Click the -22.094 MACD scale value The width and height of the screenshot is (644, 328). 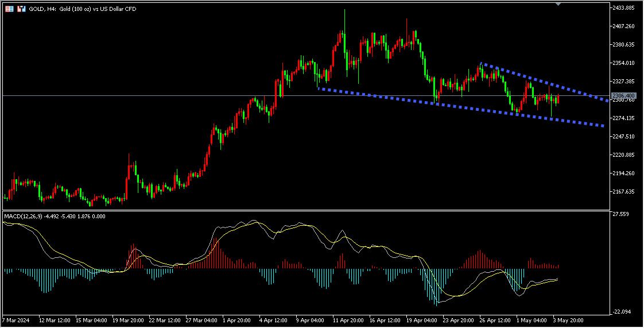[x=621, y=311]
